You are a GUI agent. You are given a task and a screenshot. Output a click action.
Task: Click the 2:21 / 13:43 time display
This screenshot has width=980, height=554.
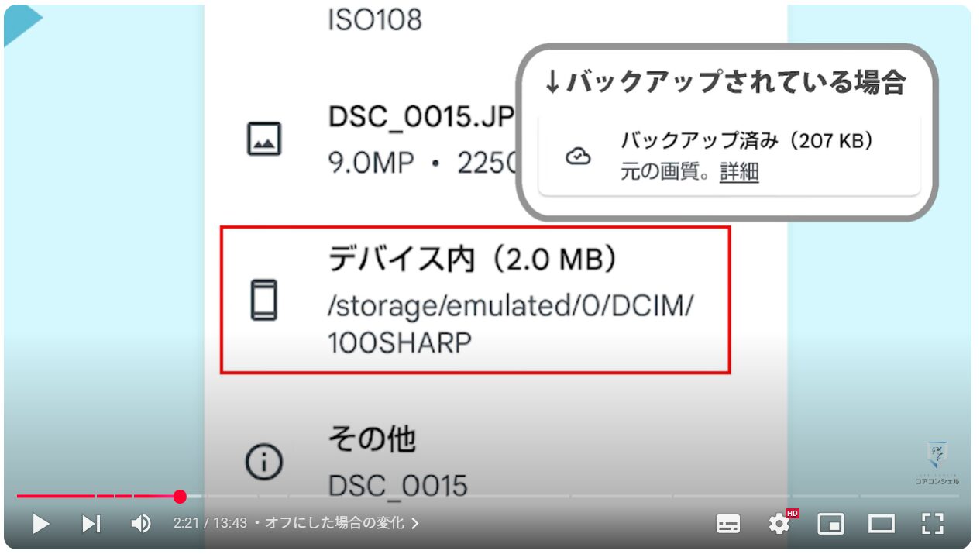tap(210, 524)
